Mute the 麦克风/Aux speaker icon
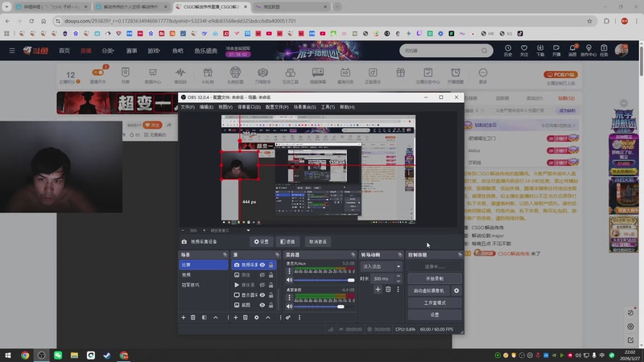The height and width of the screenshot is (362, 644). pyautogui.click(x=290, y=280)
